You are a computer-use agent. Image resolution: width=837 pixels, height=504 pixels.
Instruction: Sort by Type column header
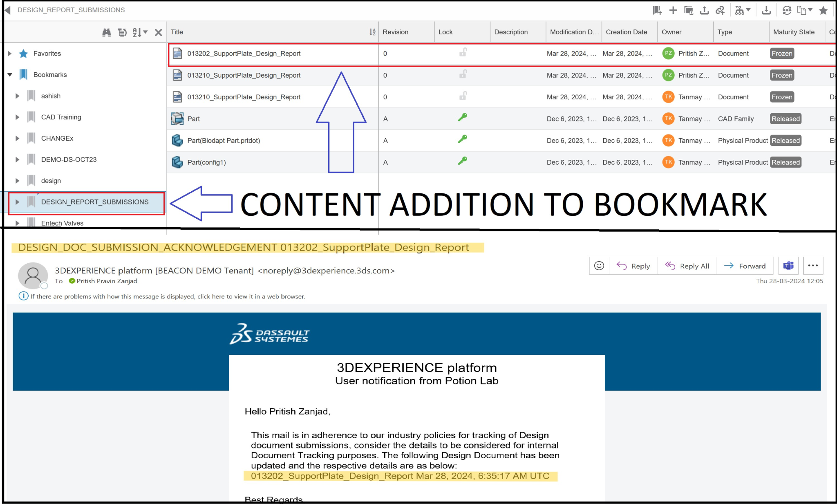coord(725,32)
